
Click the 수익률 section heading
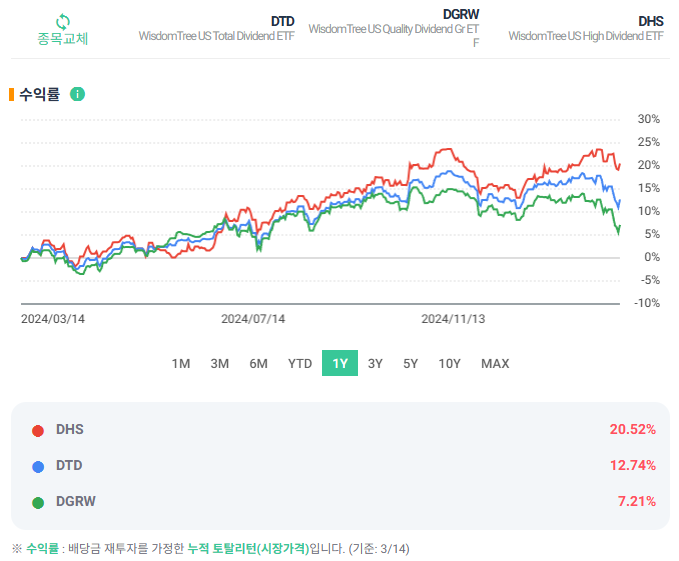coord(39,94)
